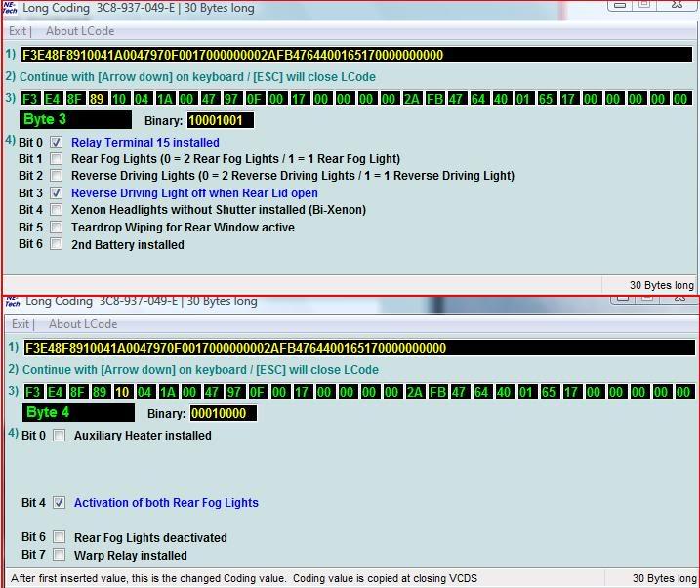Screen dimensions: 700x588
Task: Open Exit menu in the Byte 4 window
Action: point(21,324)
